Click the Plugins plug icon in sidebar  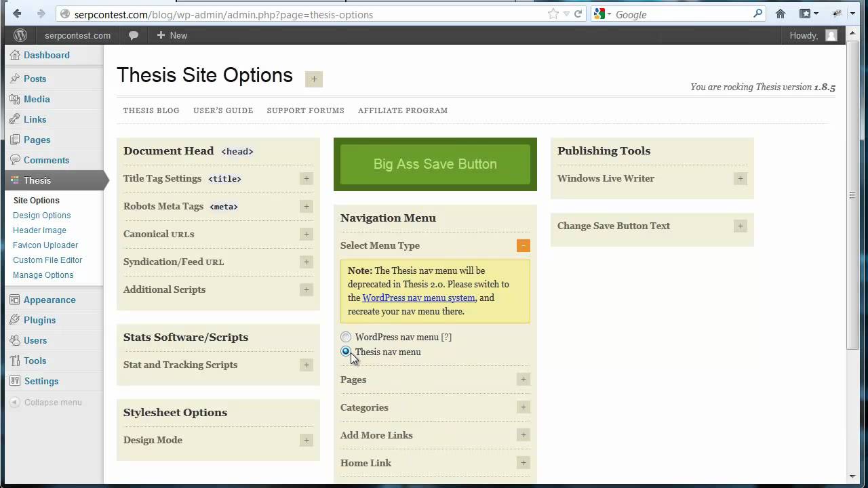point(15,320)
